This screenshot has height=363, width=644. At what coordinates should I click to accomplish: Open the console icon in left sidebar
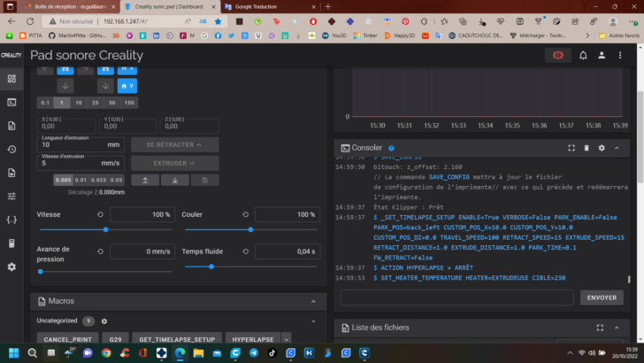[x=11, y=102]
